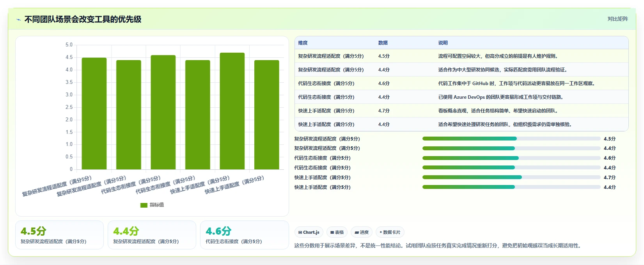Open the 4.6分 代码生态衔接度 data card
Viewport: 644px width, 265px height.
[x=244, y=235]
